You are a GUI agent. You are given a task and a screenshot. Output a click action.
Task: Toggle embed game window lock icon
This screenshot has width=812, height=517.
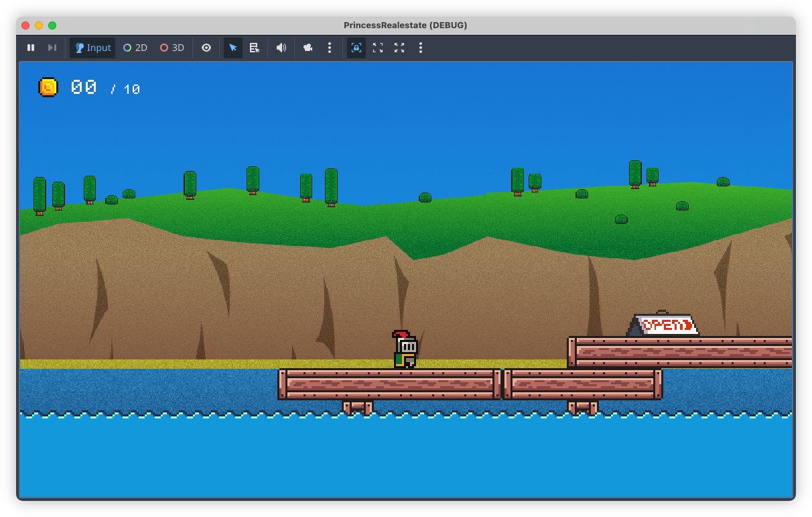coord(356,48)
